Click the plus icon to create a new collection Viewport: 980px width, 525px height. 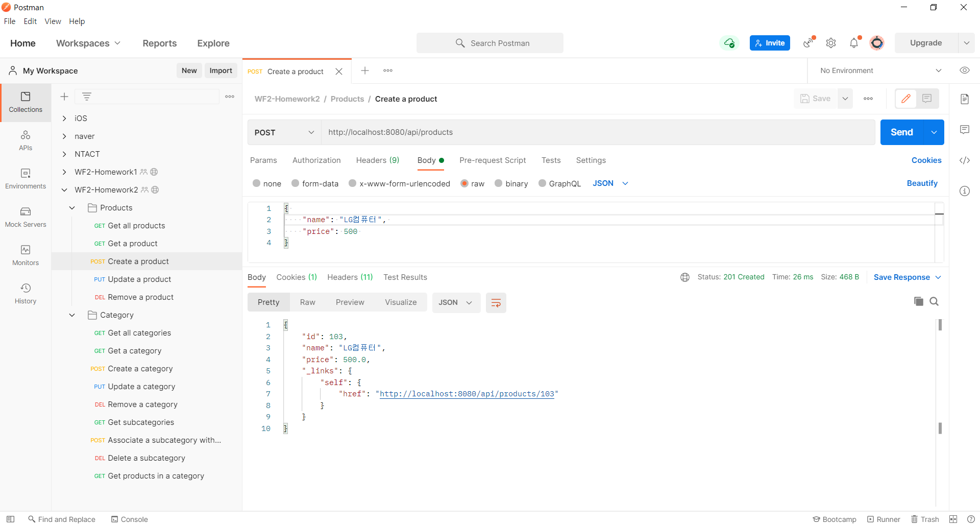click(64, 97)
